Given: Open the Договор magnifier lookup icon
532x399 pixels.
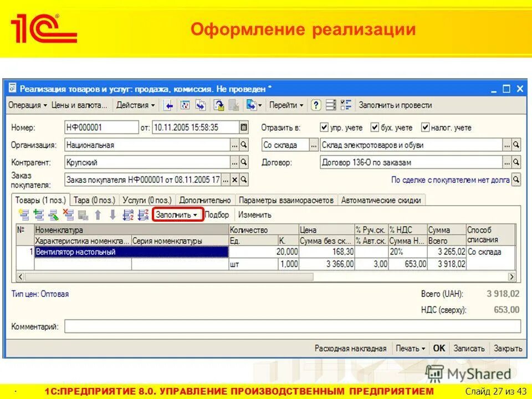Looking at the screenshot, I should pyautogui.click(x=516, y=162).
